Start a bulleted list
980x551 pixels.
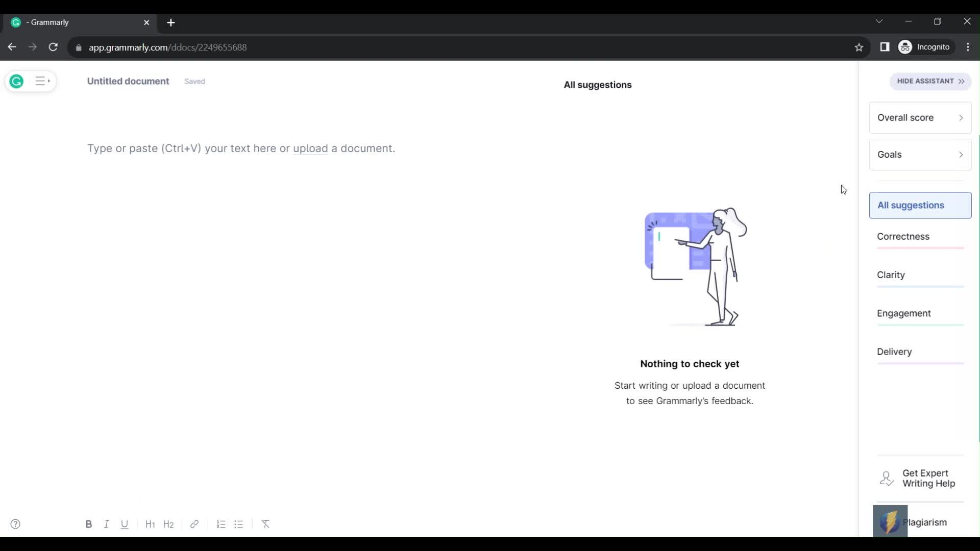[x=238, y=524]
